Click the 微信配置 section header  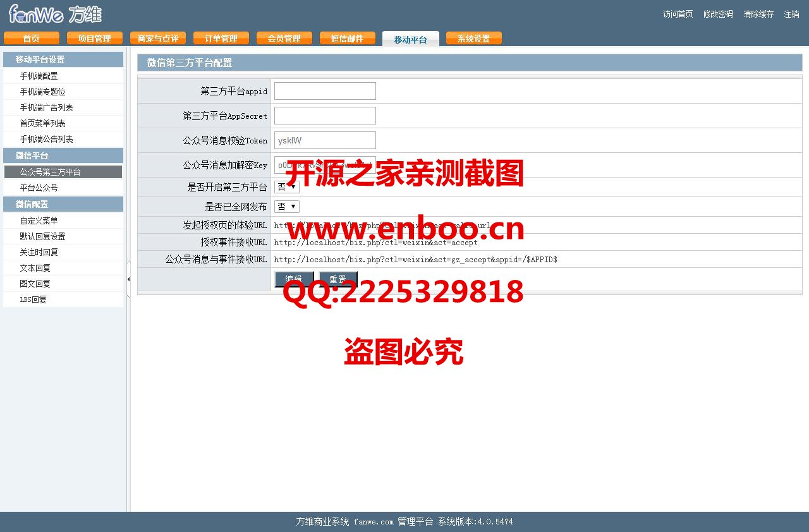click(x=63, y=204)
